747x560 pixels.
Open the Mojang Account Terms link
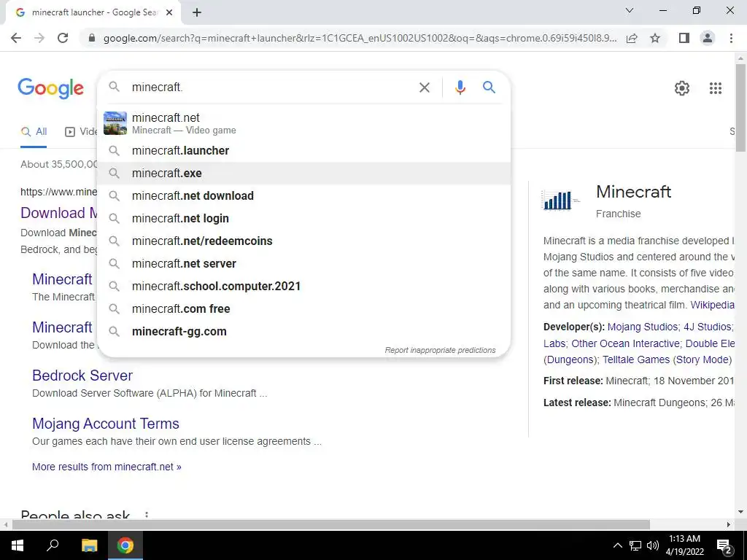point(105,424)
